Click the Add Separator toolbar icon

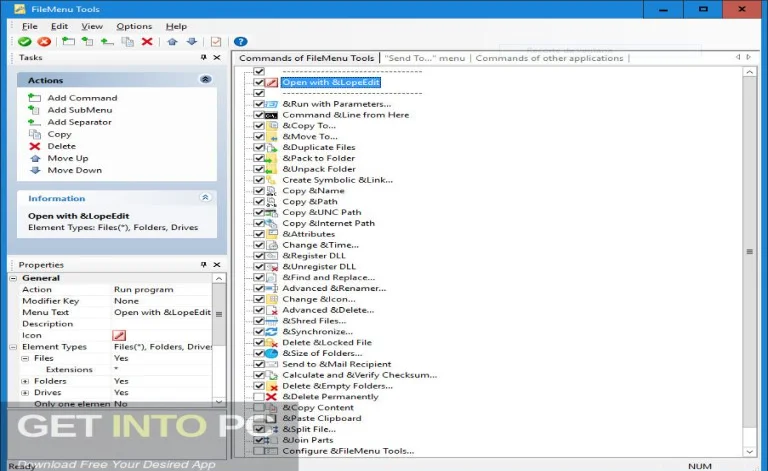coord(107,42)
